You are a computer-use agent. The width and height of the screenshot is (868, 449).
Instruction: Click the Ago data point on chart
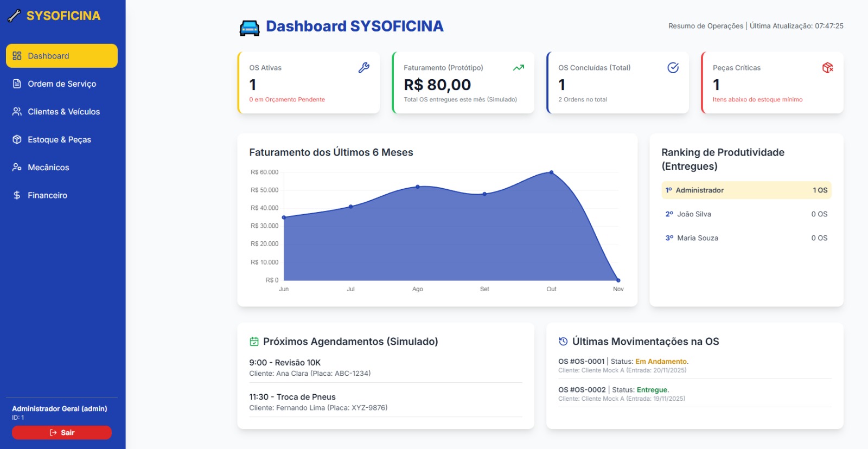[x=418, y=187]
